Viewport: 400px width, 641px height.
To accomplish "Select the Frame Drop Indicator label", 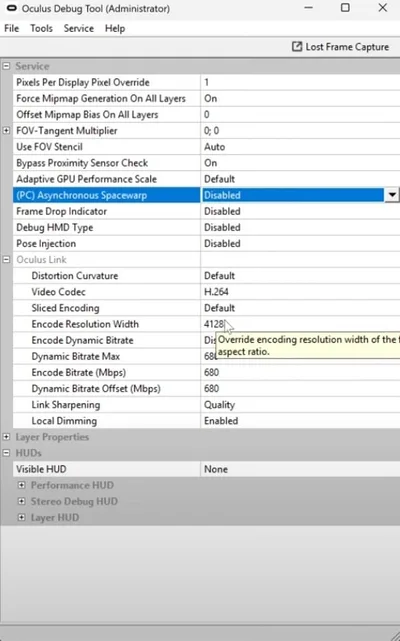I will pos(61,211).
